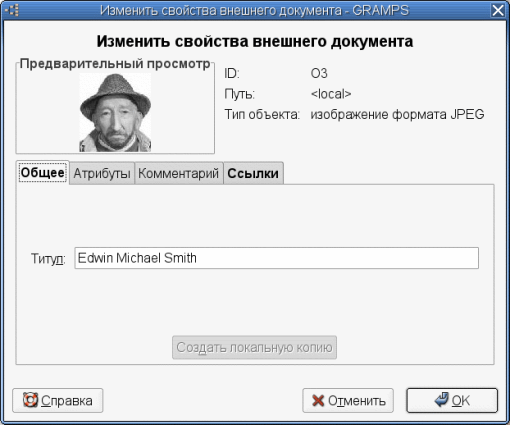Image resolution: width=510 pixels, height=425 pixels.
Task: Close the dialog with the title bar X
Action: pos(498,10)
